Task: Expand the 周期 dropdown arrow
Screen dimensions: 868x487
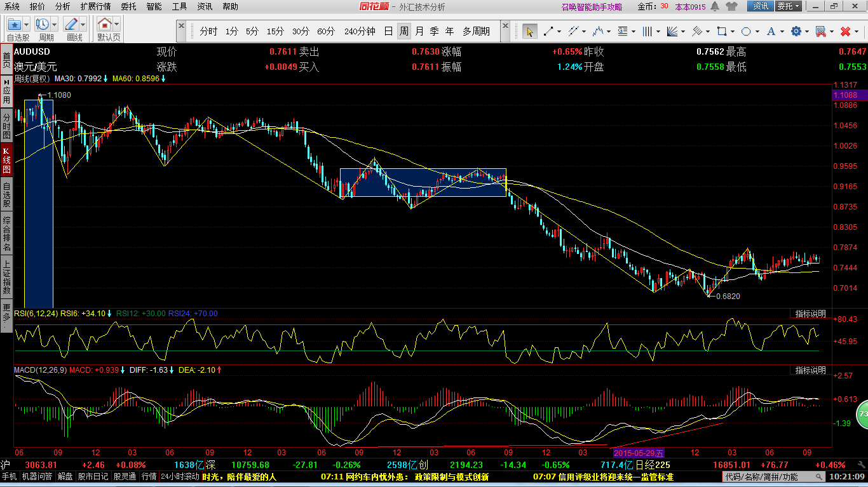Action: pyautogui.click(x=55, y=24)
